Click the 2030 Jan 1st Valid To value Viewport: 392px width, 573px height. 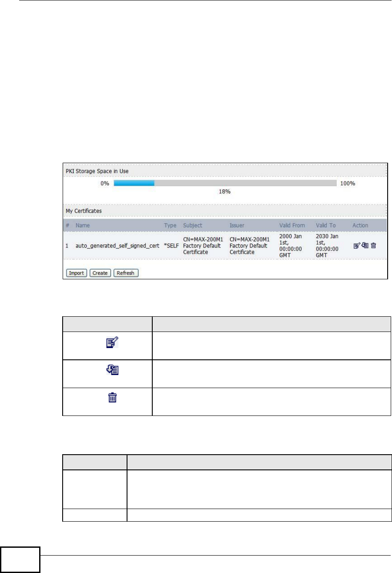[328, 246]
